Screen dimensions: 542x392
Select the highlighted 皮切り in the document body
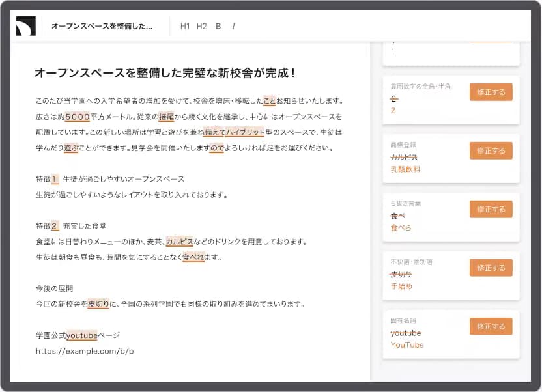98,304
